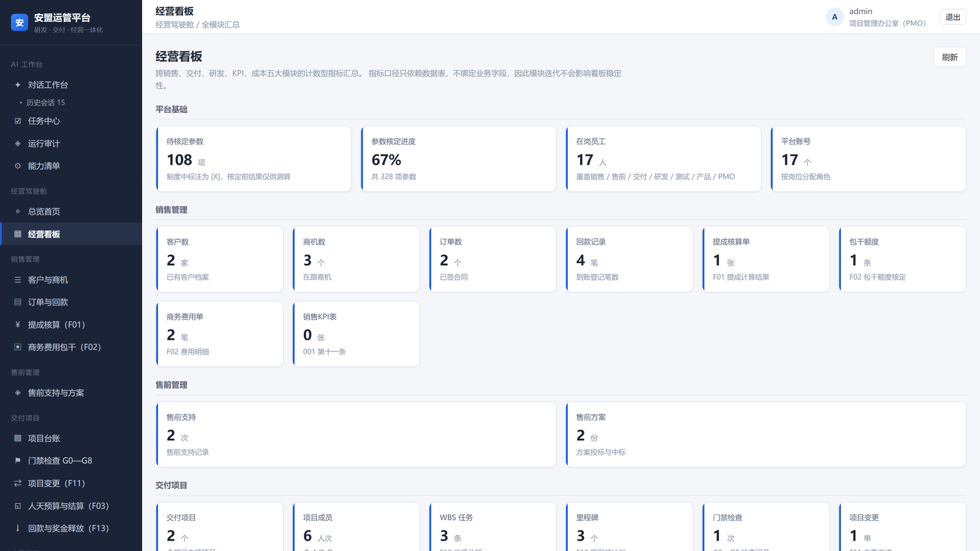The width and height of the screenshot is (980, 551).
Task: Open the 待核定参数 108 card
Action: click(254, 159)
